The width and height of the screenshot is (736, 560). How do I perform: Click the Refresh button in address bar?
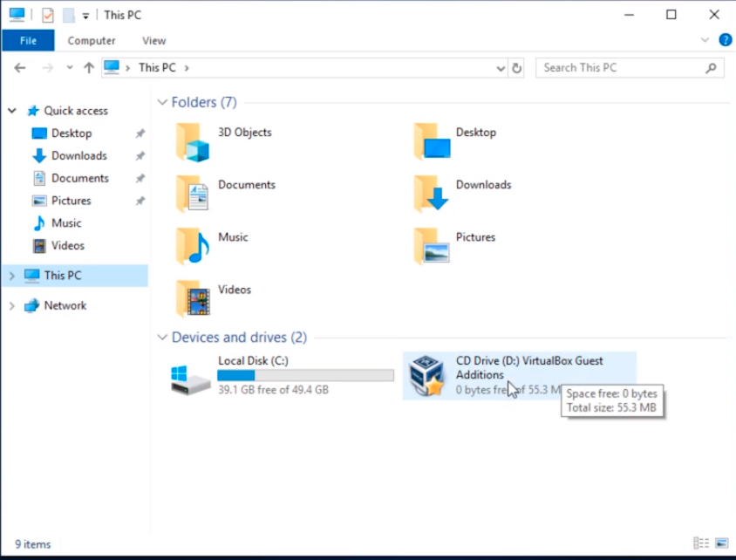516,68
